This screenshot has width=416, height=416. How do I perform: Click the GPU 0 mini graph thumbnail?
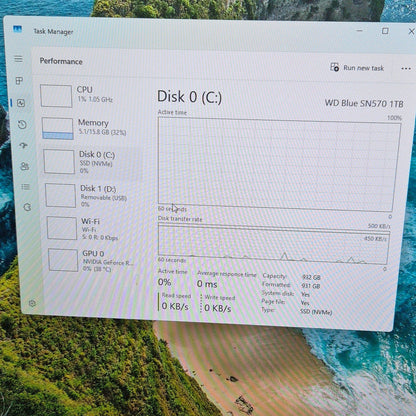63,260
